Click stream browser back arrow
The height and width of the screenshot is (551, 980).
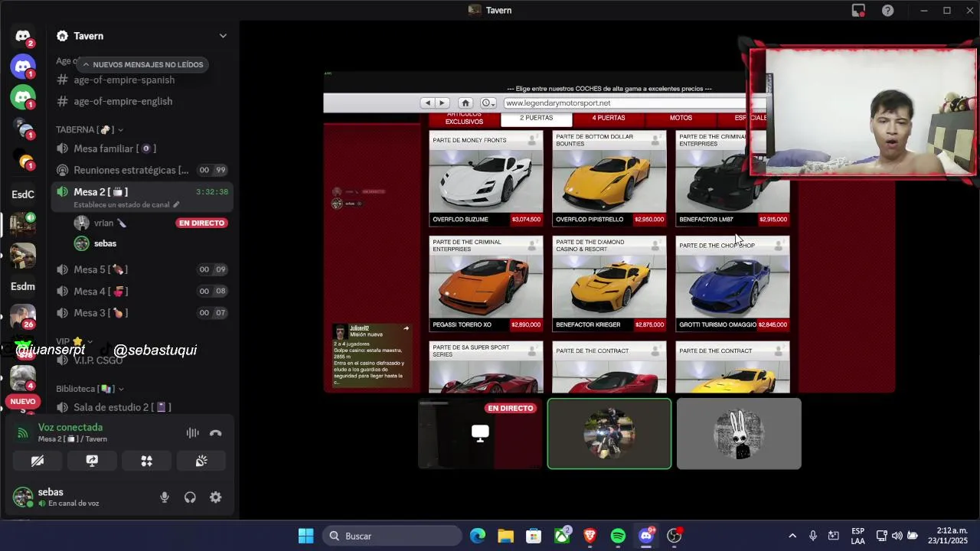[x=427, y=103]
